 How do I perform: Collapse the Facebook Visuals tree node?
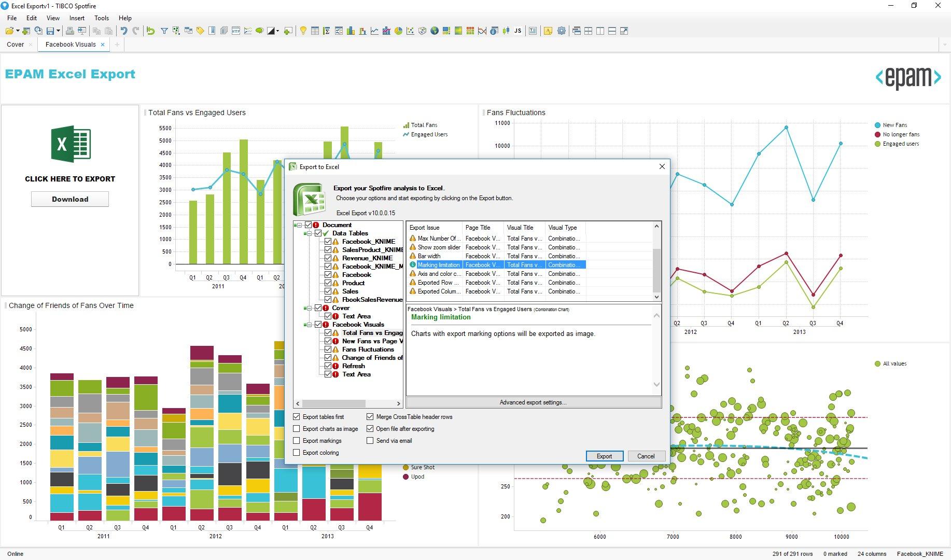[x=309, y=325]
